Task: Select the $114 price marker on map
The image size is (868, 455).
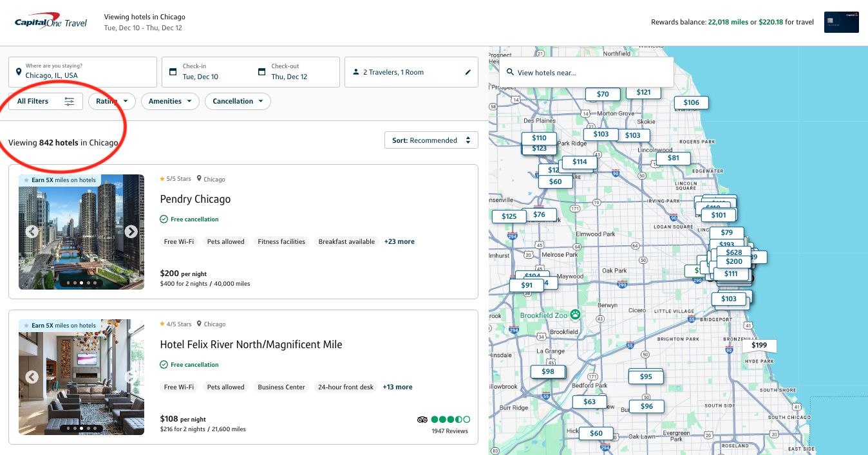Action: coord(580,162)
